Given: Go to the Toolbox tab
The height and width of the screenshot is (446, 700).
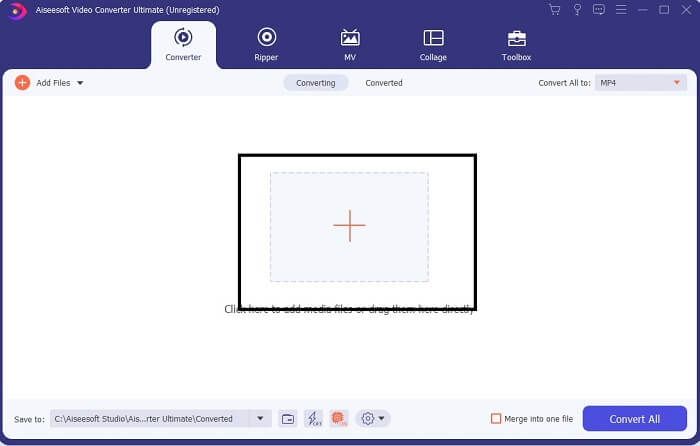Looking at the screenshot, I should coord(516,44).
